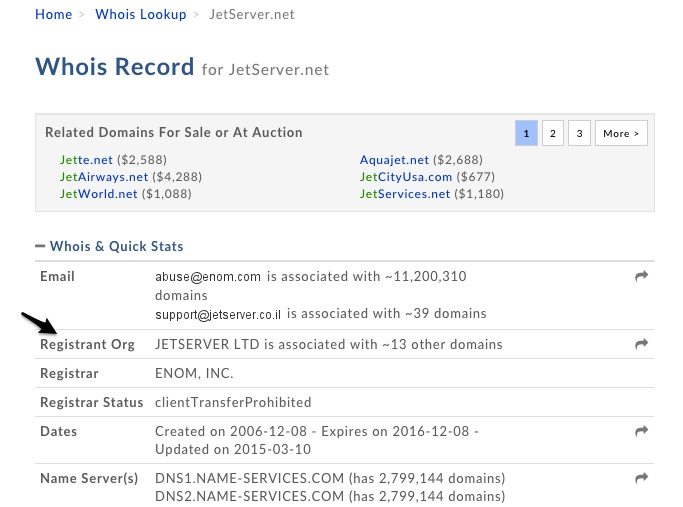Open the JetWorld.net domain link
683x507 pixels.
[x=98, y=194]
